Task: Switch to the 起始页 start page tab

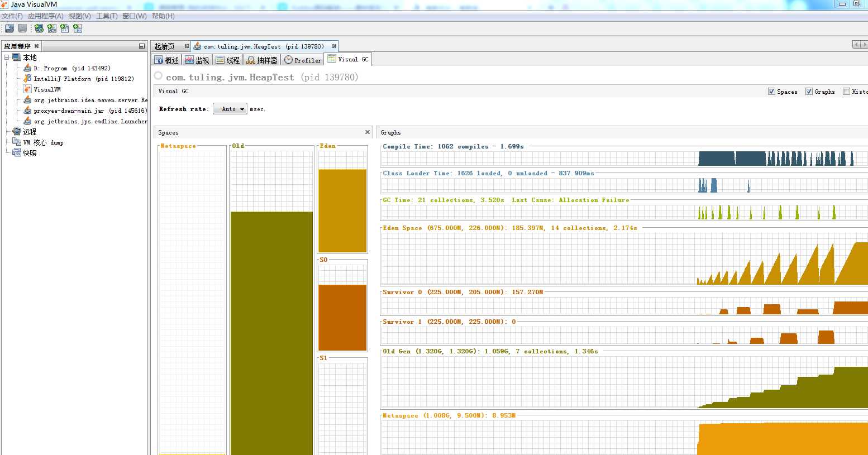Action: (x=170, y=46)
